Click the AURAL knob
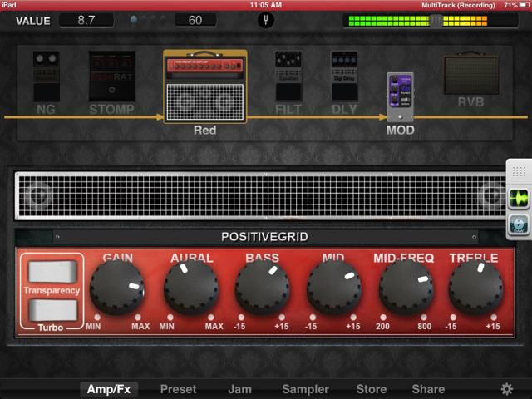The width and height of the screenshot is (532, 399). (191, 288)
